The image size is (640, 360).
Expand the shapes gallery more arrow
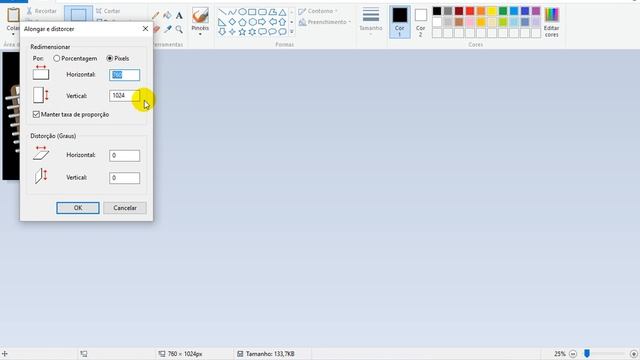(x=291, y=31)
